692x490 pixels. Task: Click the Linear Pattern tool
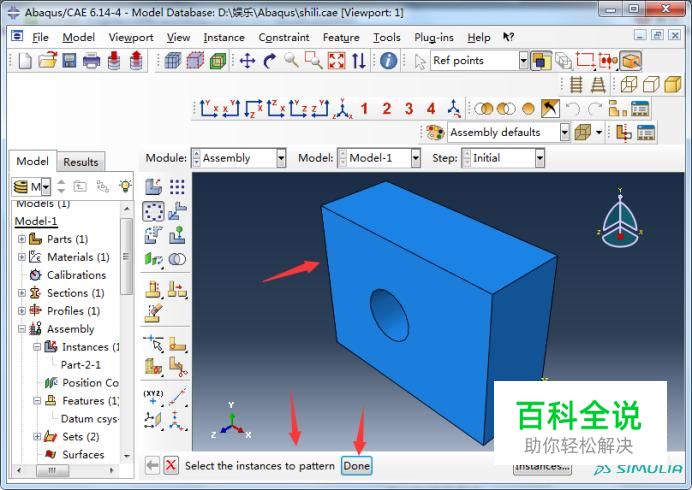coord(177,187)
